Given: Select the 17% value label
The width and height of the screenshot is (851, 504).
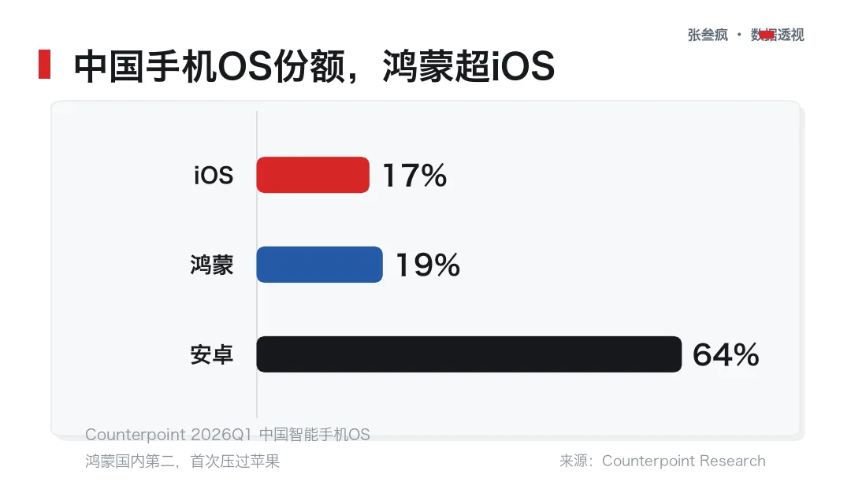Looking at the screenshot, I should pos(414,176).
